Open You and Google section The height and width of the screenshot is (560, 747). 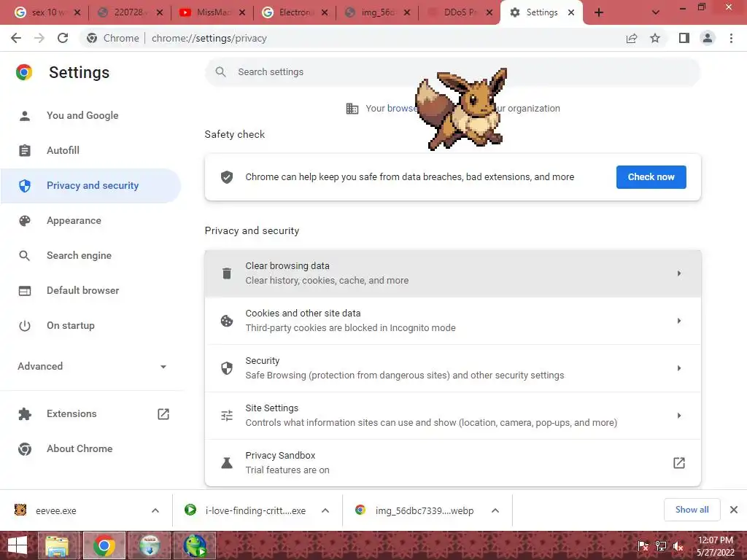[x=90, y=116]
